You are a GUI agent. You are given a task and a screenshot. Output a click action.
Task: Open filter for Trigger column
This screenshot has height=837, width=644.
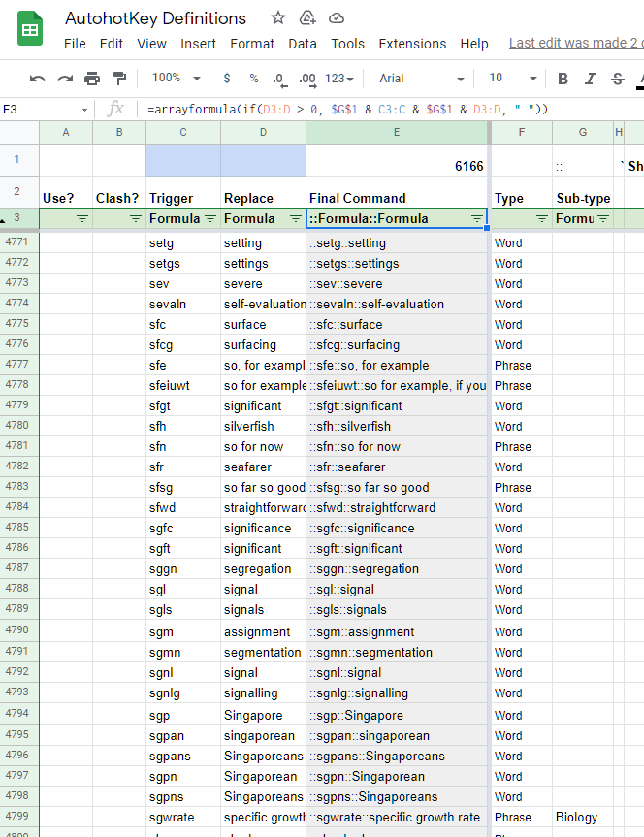tap(210, 218)
